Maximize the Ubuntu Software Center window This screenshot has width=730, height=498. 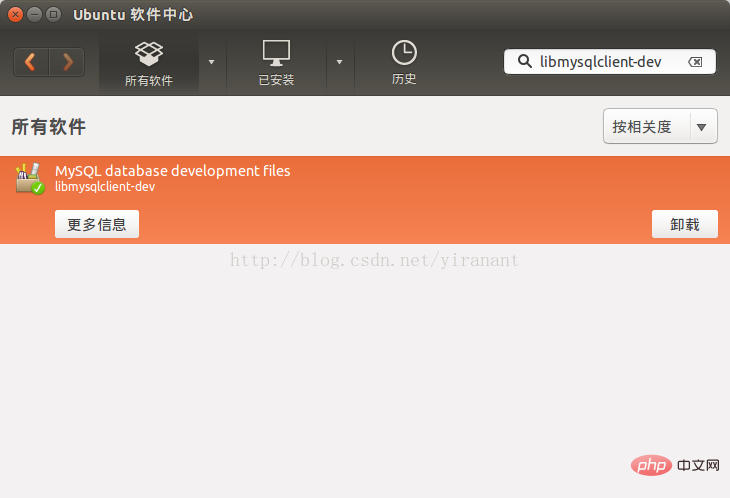pos(54,14)
